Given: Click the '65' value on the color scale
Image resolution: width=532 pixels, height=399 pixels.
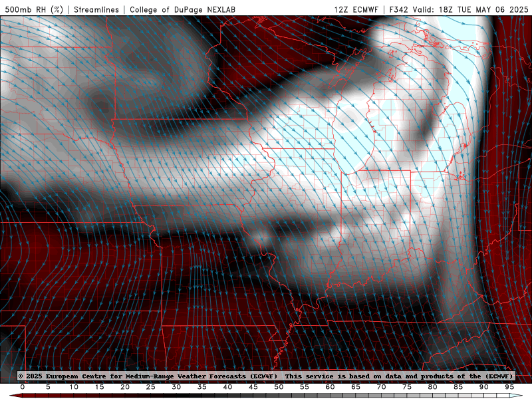Looking at the screenshot, I should [356, 387].
